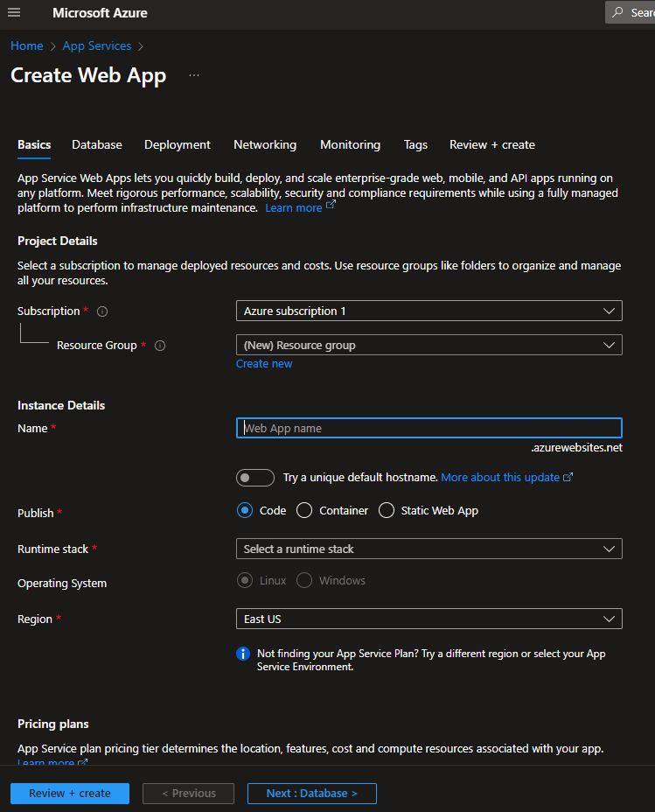655x812 pixels.
Task: Select the Code publish option
Action: [245, 510]
